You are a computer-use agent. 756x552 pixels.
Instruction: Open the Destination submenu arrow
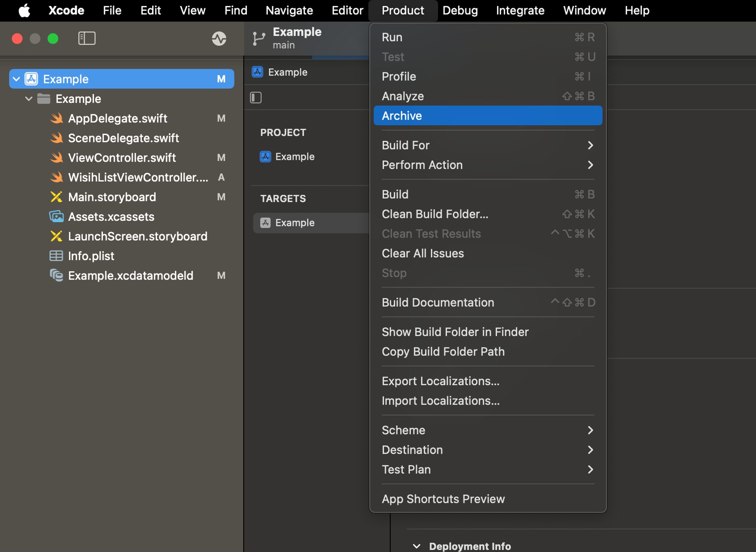click(x=590, y=450)
